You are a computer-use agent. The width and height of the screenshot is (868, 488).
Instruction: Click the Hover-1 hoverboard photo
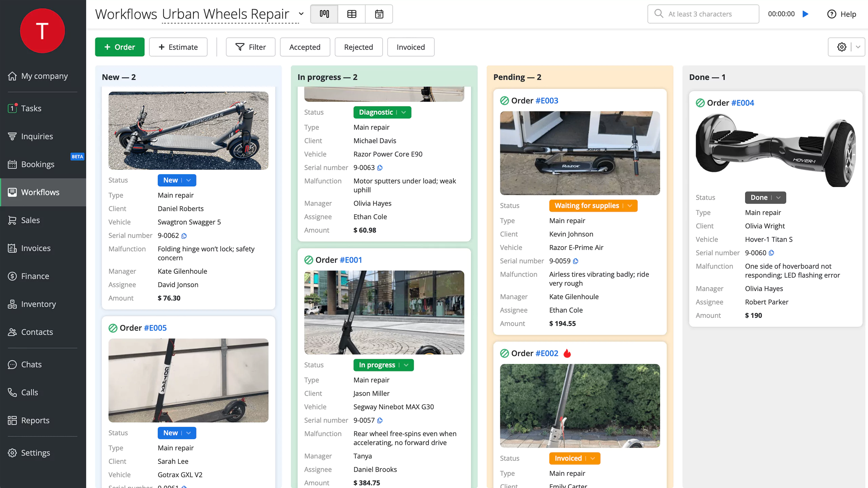click(776, 150)
